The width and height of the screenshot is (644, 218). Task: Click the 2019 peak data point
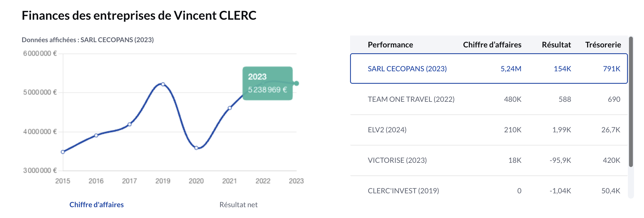163,84
